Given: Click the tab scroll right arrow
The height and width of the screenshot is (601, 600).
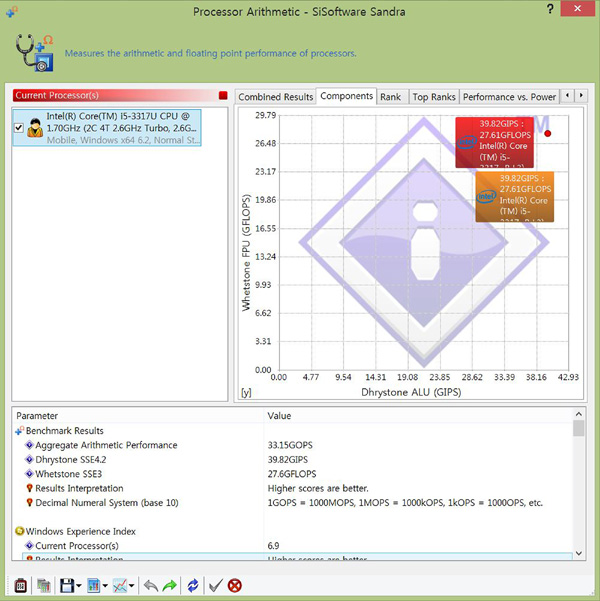Looking at the screenshot, I should tap(581, 95).
